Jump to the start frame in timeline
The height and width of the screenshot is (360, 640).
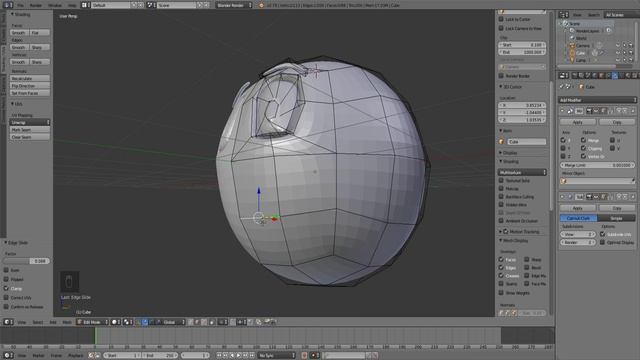coord(219,356)
